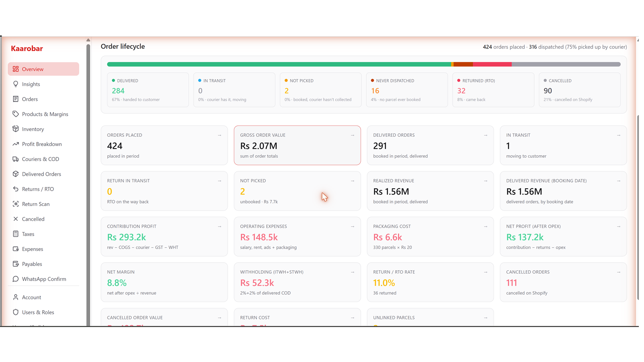Click the Profit Breakdown trend icon

pos(16,144)
